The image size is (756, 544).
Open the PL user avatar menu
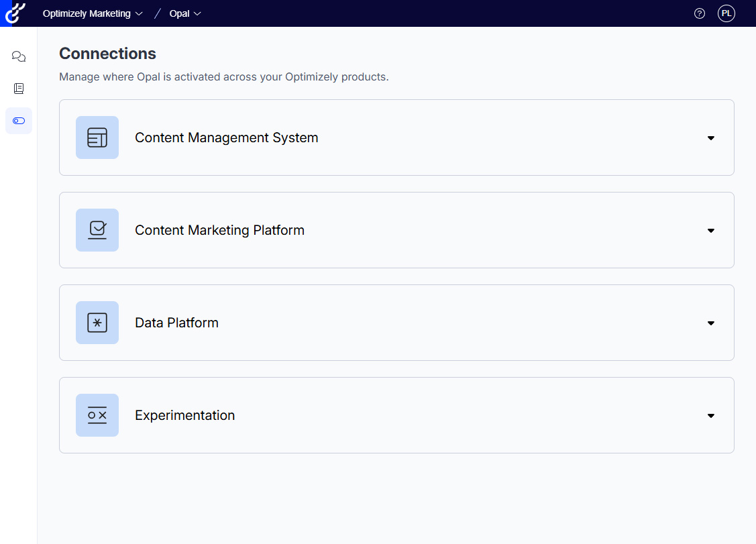[x=726, y=13]
